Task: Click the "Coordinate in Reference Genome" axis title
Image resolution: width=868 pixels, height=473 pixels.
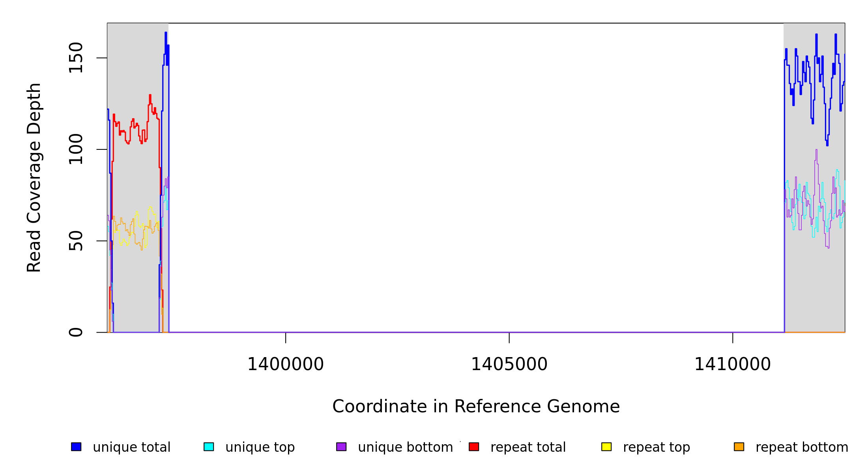Action: pyautogui.click(x=476, y=407)
